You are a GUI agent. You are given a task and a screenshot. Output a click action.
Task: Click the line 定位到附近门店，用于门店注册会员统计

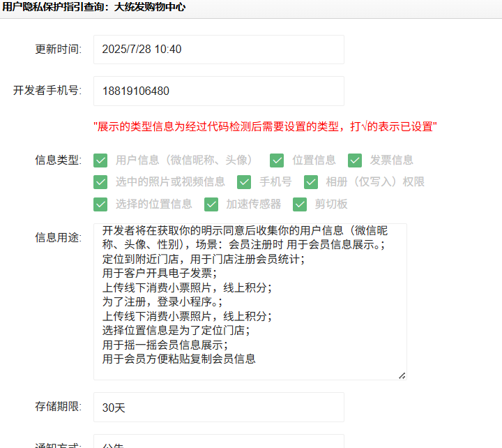(204, 259)
